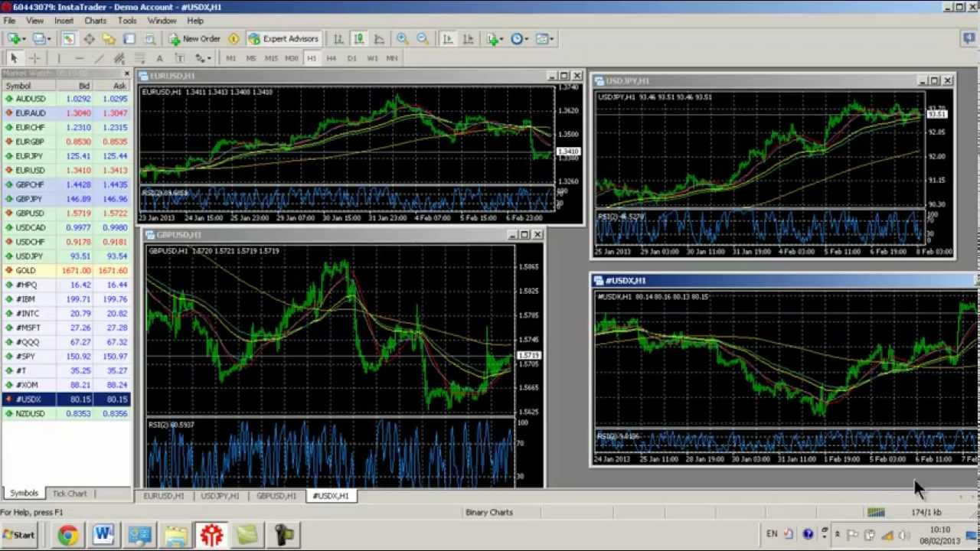Click the New Order button
The width and height of the screenshot is (980, 551).
point(194,39)
